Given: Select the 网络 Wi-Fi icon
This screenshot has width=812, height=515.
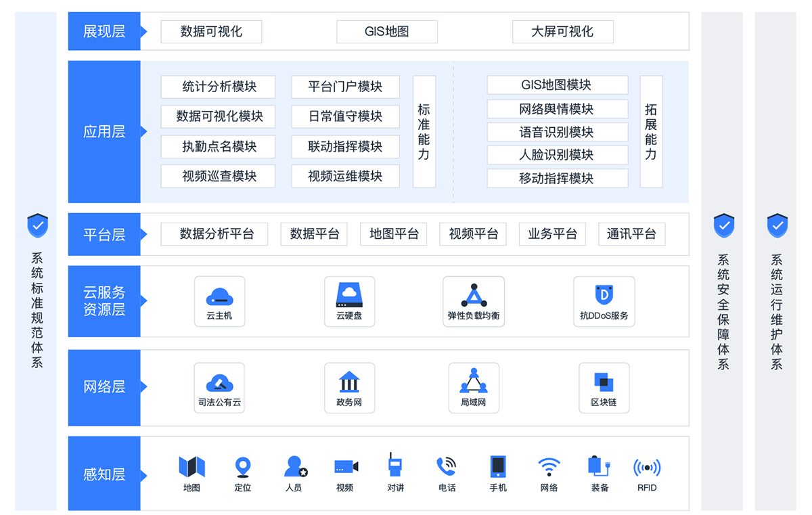Looking at the screenshot, I should point(548,467).
